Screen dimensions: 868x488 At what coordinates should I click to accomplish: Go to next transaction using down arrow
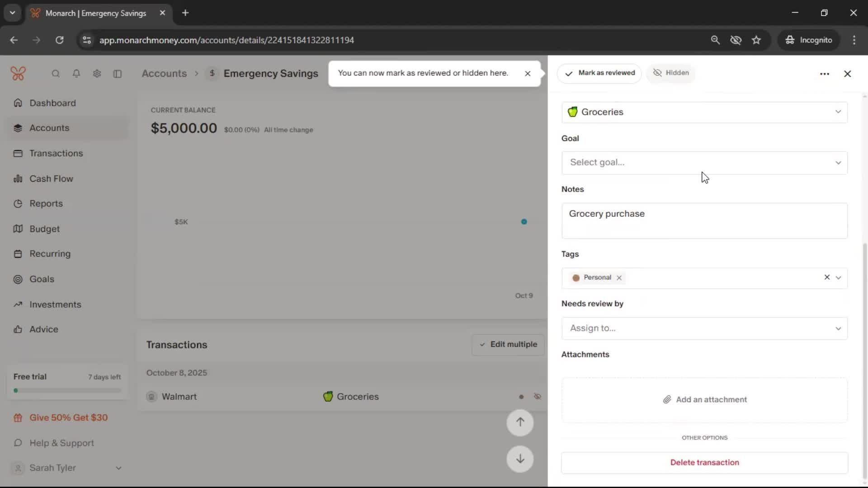pyautogui.click(x=520, y=459)
